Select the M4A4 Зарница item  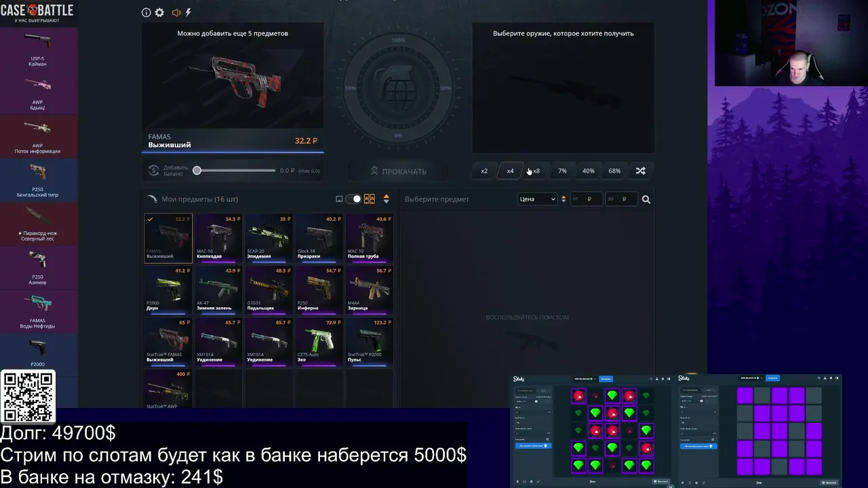point(369,290)
